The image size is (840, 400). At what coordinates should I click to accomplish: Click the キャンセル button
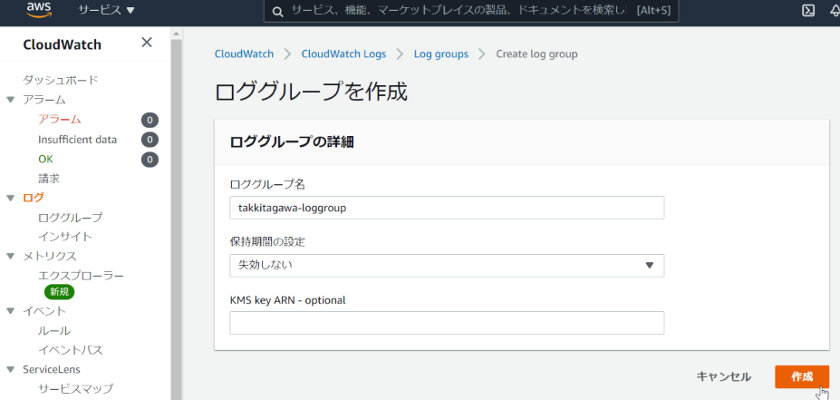(x=723, y=376)
